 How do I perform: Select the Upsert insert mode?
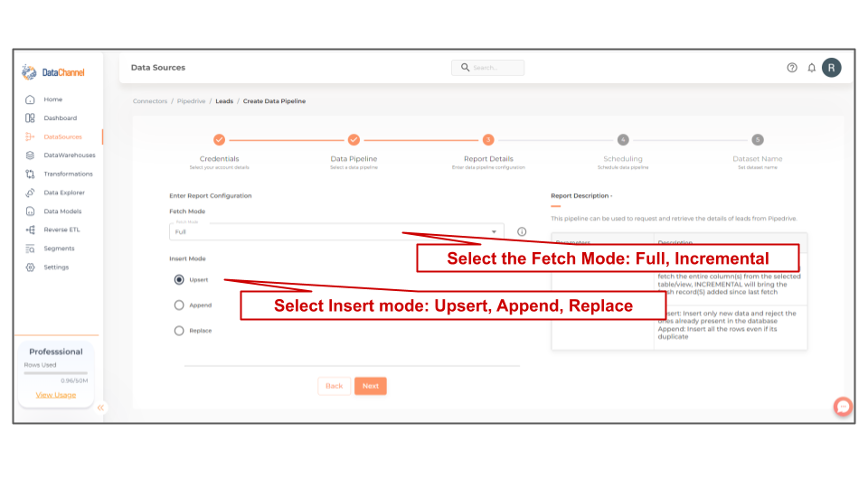pyautogui.click(x=179, y=280)
